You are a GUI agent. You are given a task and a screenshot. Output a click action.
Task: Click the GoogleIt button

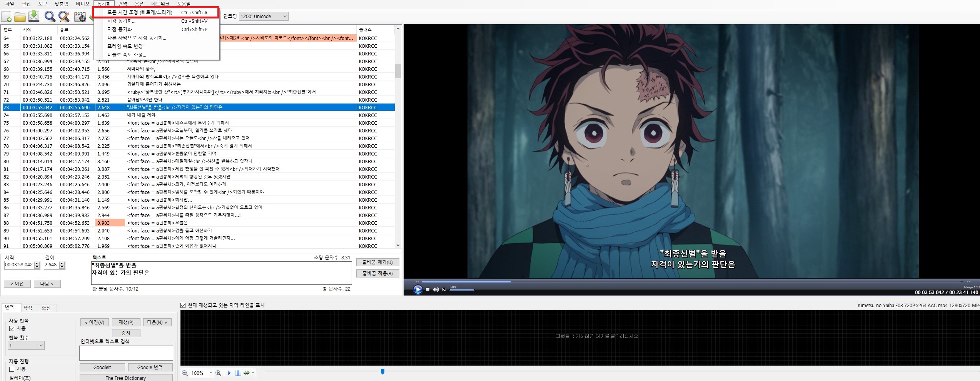[102, 368]
